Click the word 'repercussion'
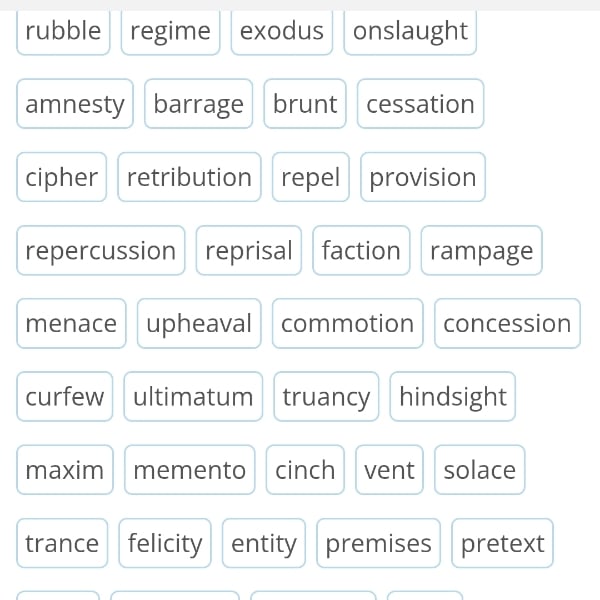 point(100,250)
